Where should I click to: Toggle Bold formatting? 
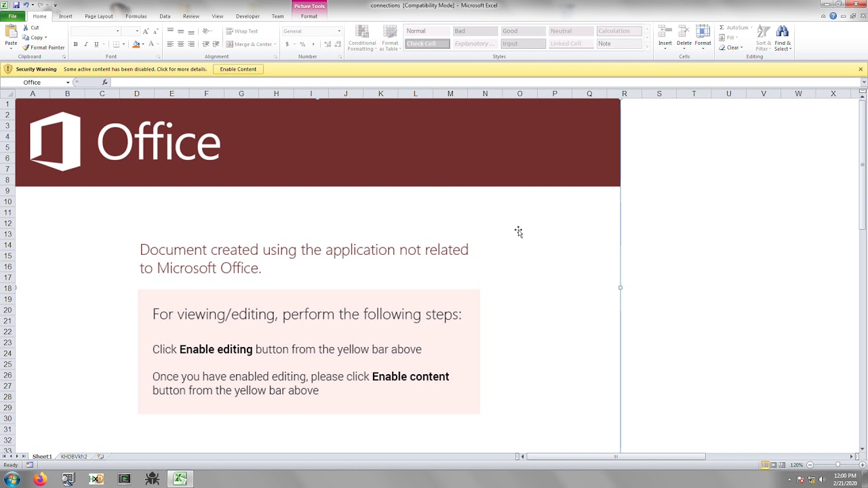[75, 44]
